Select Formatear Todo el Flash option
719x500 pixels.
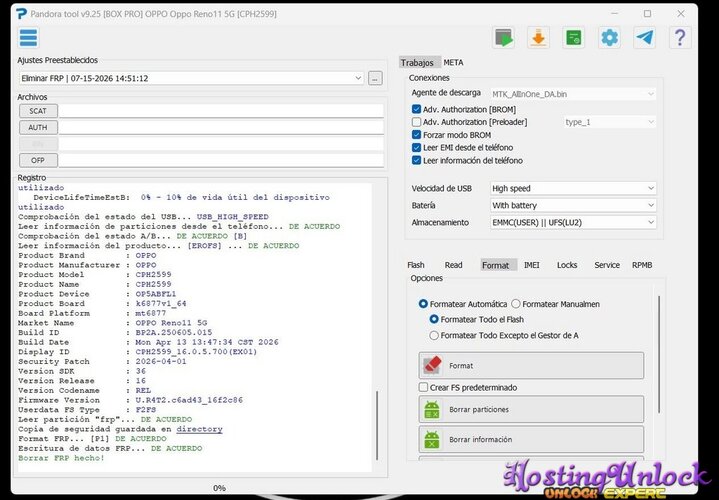434,319
